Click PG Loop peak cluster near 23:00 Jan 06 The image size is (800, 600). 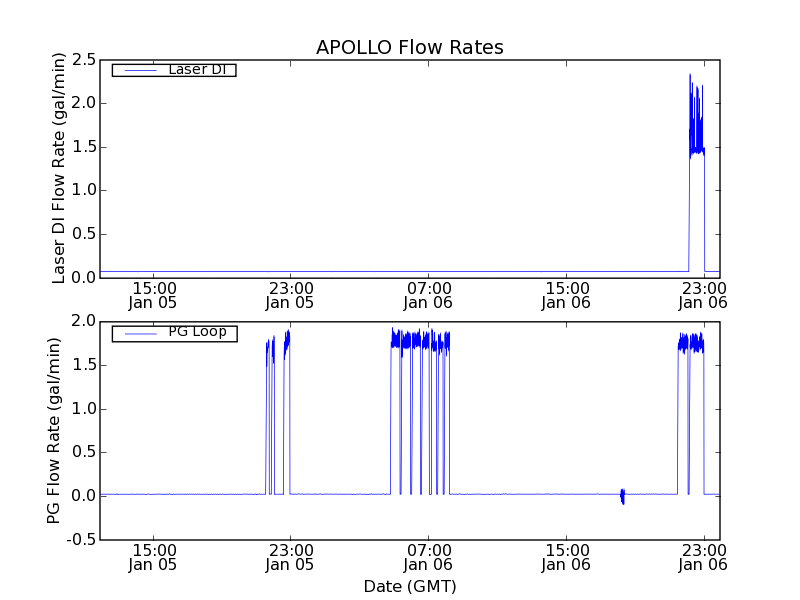(x=691, y=343)
